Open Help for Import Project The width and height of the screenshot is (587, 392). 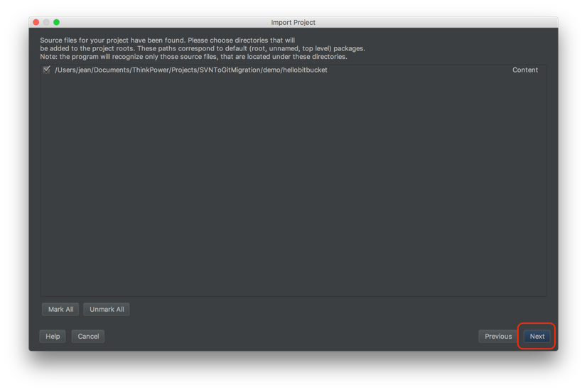point(53,337)
